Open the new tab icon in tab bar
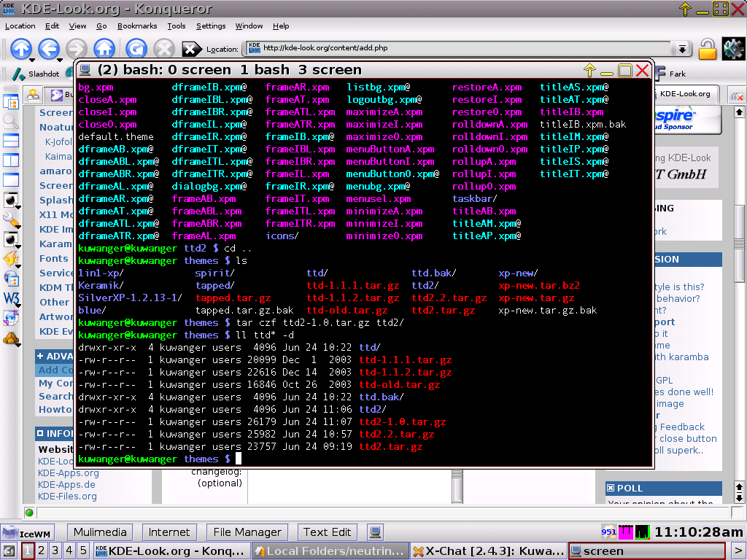This screenshot has height=560, width=747. (x=33, y=94)
